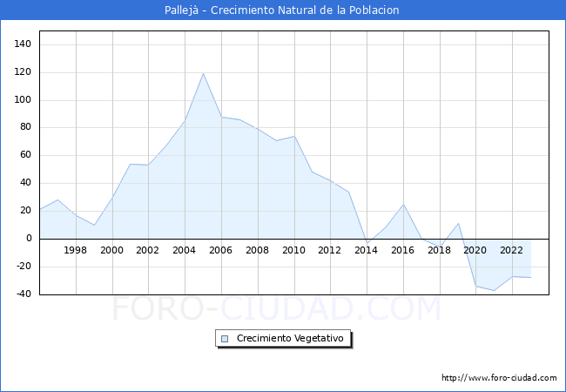Click the x-axis label 2000
Screen dimensions: 566x392
111,250
